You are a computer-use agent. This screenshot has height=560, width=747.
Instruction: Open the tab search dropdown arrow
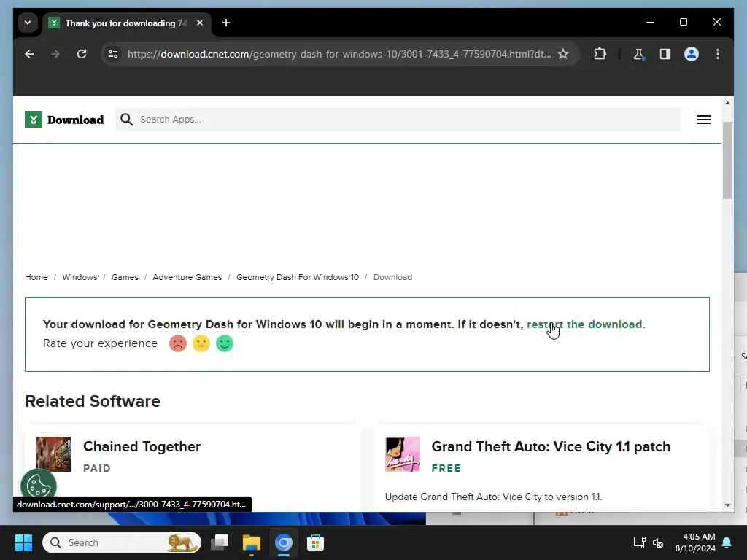pos(28,23)
